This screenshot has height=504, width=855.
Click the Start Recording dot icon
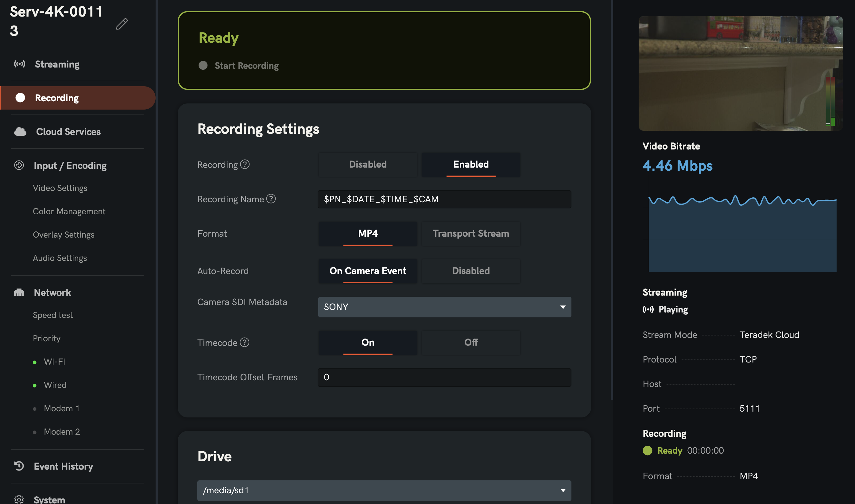point(203,65)
